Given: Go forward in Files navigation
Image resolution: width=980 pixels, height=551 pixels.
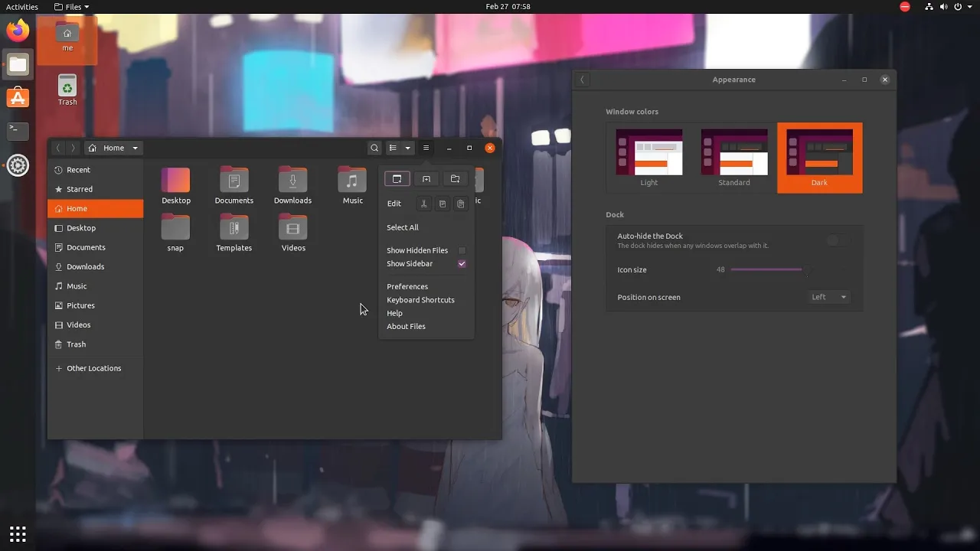Looking at the screenshot, I should [x=73, y=148].
